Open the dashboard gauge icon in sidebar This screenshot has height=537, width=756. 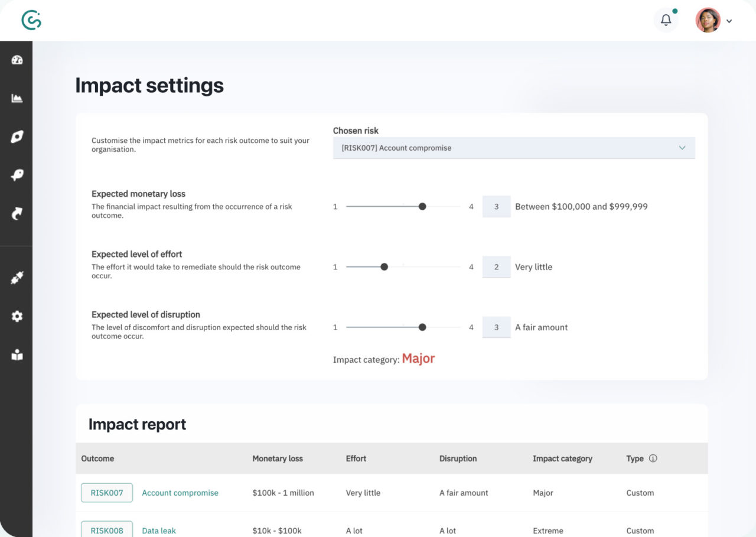click(17, 60)
